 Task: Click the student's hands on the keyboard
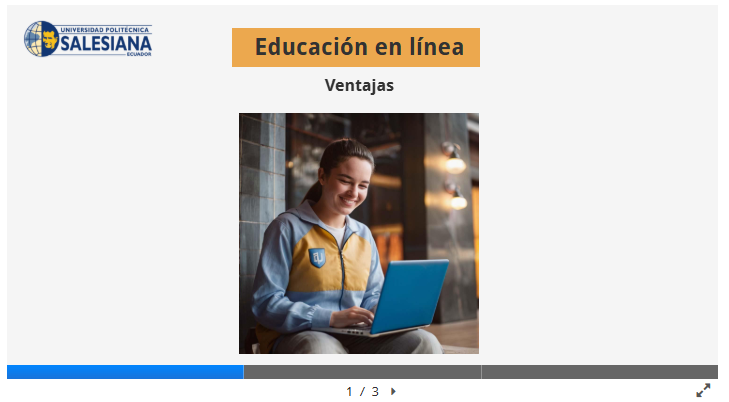click(x=354, y=317)
